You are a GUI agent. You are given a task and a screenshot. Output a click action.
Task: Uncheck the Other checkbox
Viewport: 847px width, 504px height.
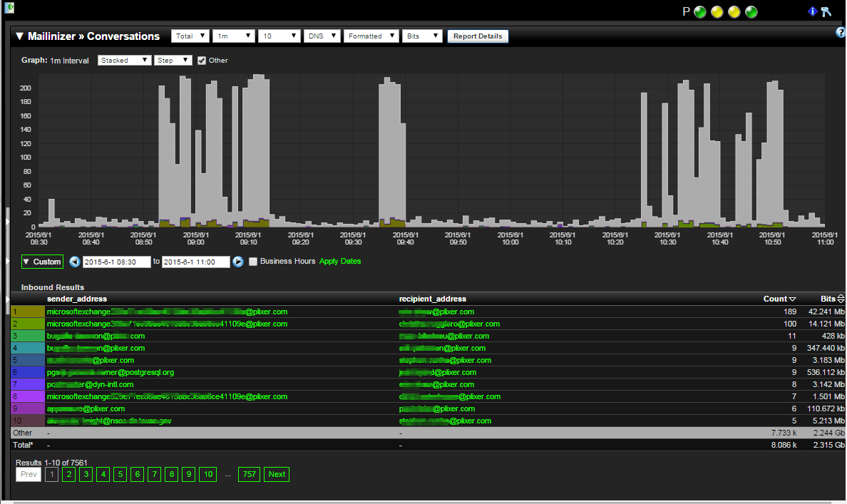(202, 61)
